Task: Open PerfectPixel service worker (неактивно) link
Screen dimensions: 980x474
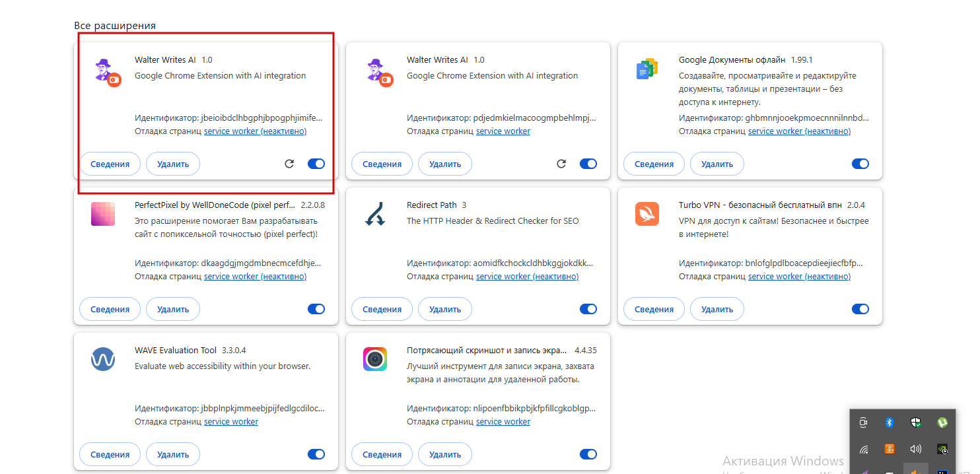Action: pyautogui.click(x=255, y=277)
